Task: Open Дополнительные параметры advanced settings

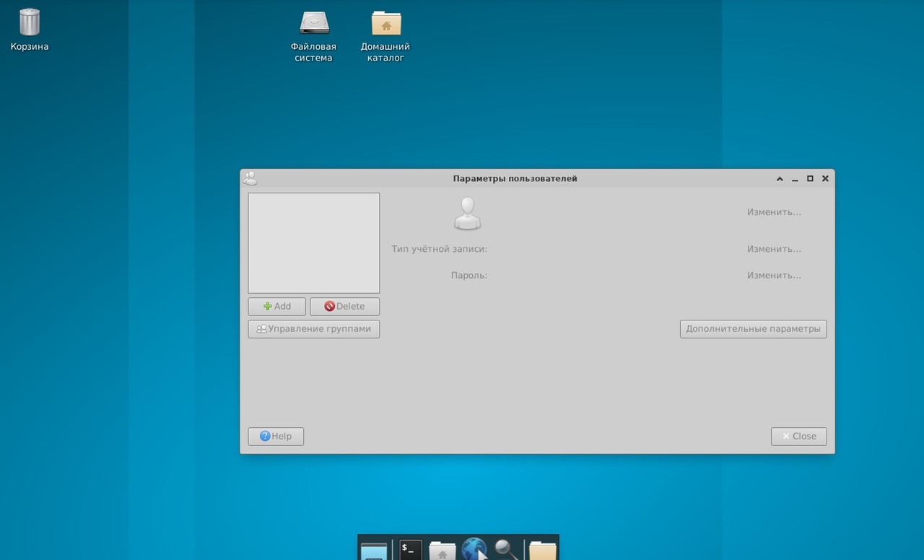Action: (x=753, y=329)
